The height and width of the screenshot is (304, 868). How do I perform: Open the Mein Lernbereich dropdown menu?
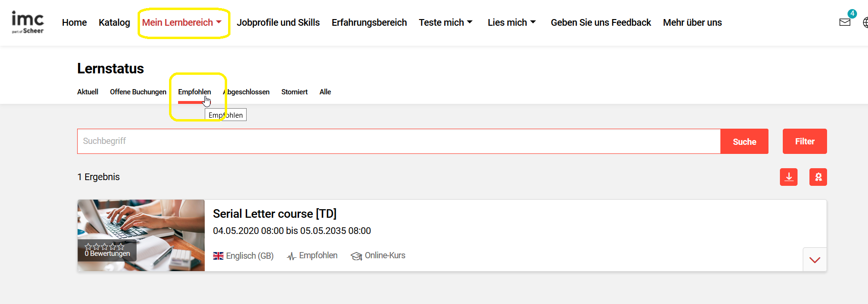pos(181,22)
